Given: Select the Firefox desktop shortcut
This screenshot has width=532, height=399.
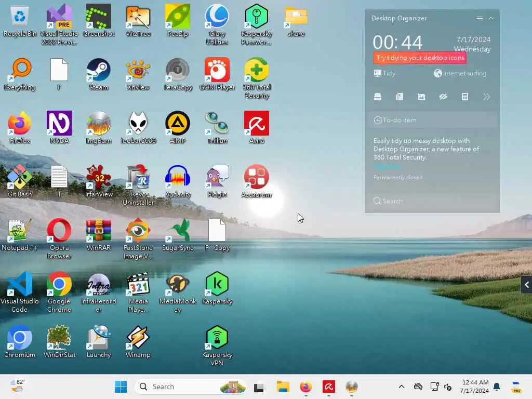Looking at the screenshot, I should click(20, 127).
